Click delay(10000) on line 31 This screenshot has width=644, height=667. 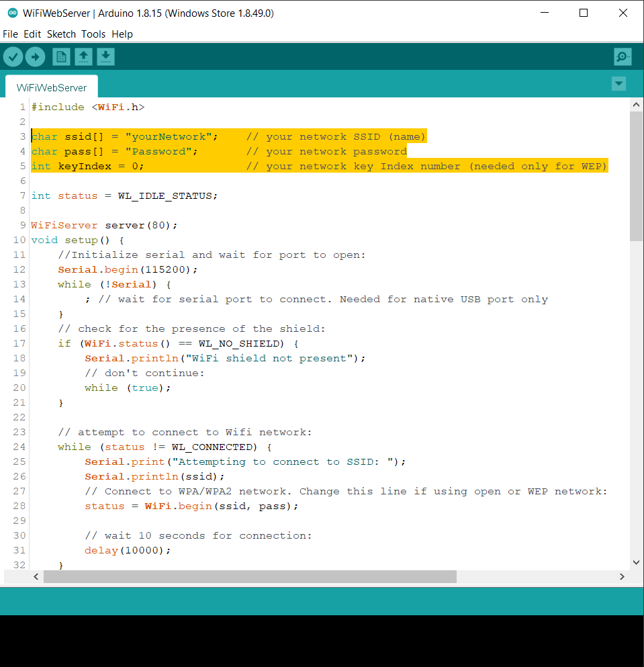pos(124,550)
